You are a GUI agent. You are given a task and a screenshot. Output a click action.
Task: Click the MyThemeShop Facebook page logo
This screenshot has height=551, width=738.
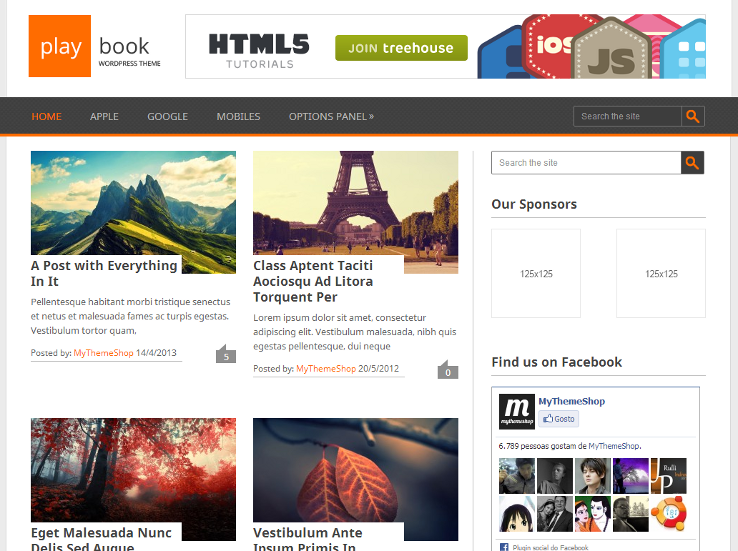point(516,411)
